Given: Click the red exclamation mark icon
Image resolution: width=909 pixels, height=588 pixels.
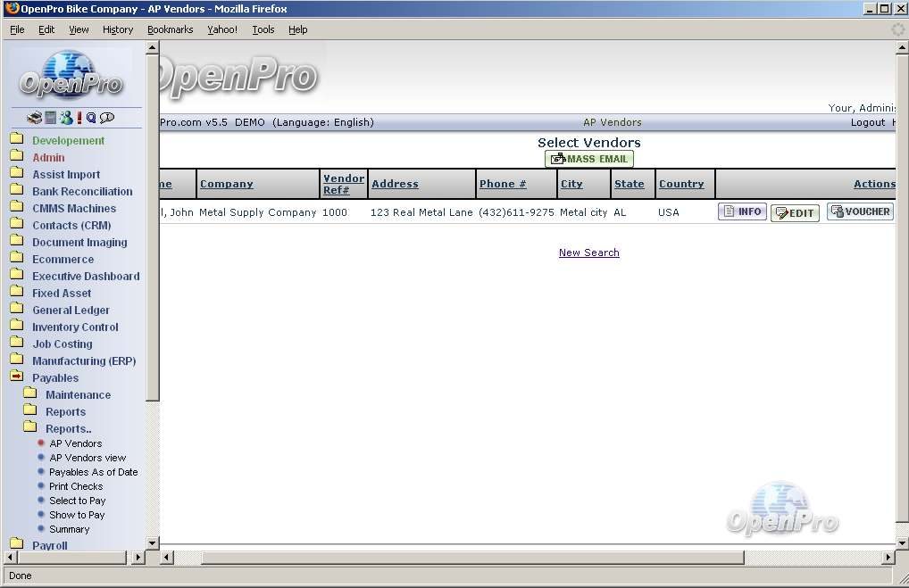Looking at the screenshot, I should [x=79, y=118].
